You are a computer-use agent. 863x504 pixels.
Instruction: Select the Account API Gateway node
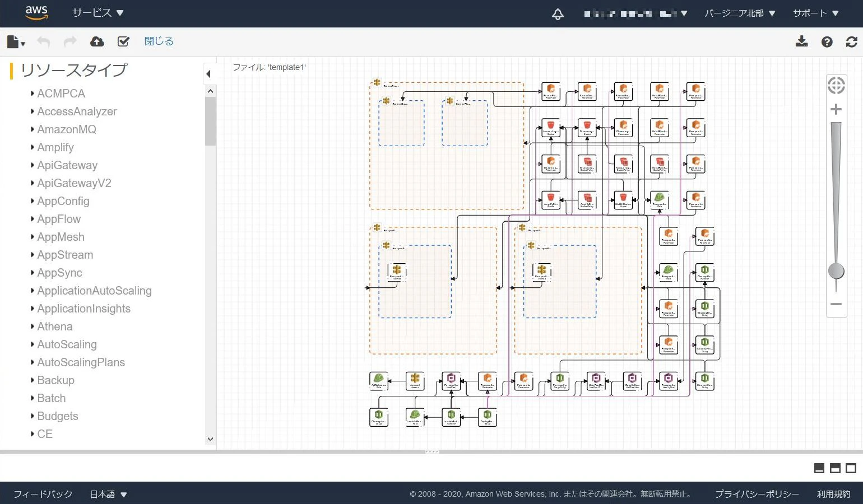(x=415, y=381)
